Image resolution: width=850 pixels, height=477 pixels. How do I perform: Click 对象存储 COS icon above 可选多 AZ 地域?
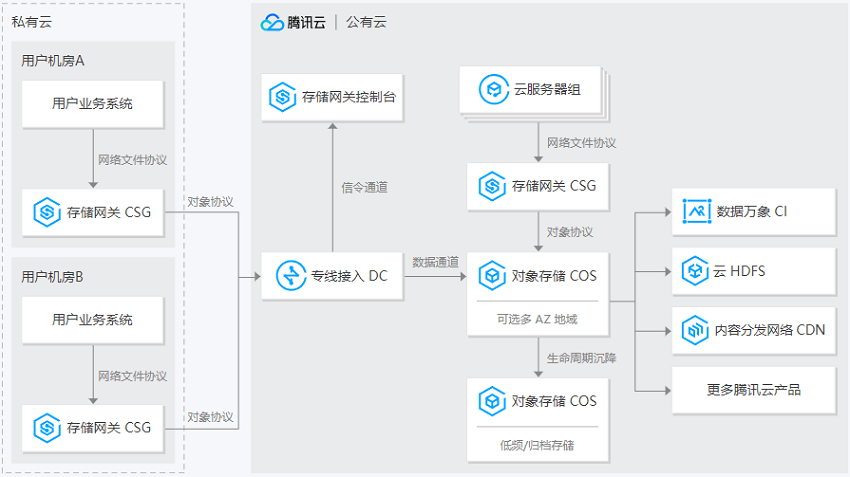click(492, 275)
